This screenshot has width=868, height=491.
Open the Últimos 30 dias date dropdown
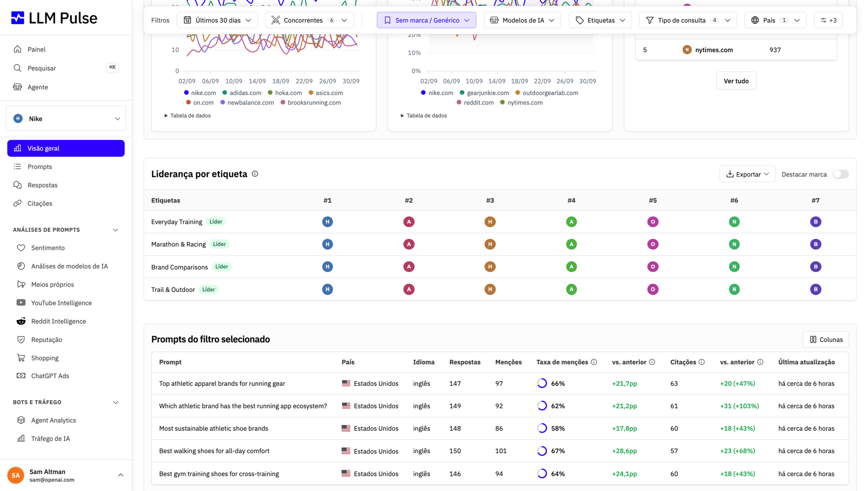pos(218,20)
